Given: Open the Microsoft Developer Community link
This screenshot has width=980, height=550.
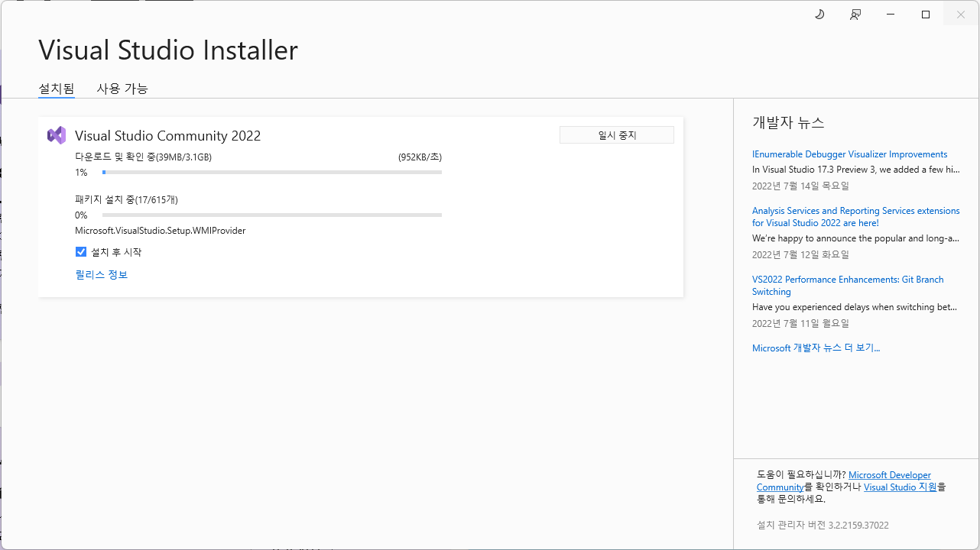Looking at the screenshot, I should click(844, 481).
